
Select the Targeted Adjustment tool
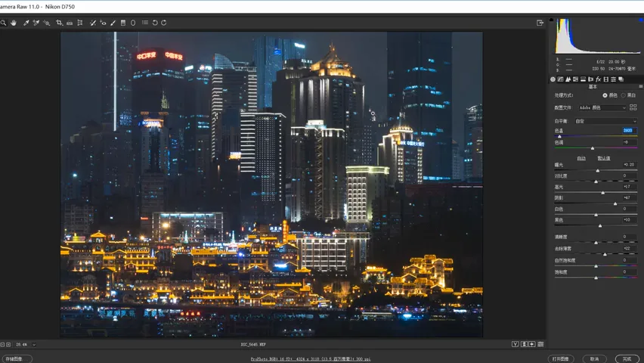pos(46,23)
